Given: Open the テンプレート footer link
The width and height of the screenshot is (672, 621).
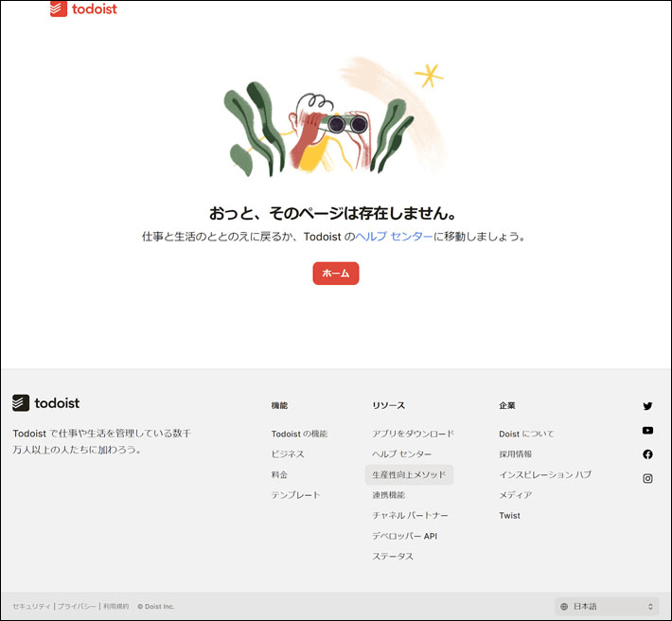Looking at the screenshot, I should click(x=295, y=494).
